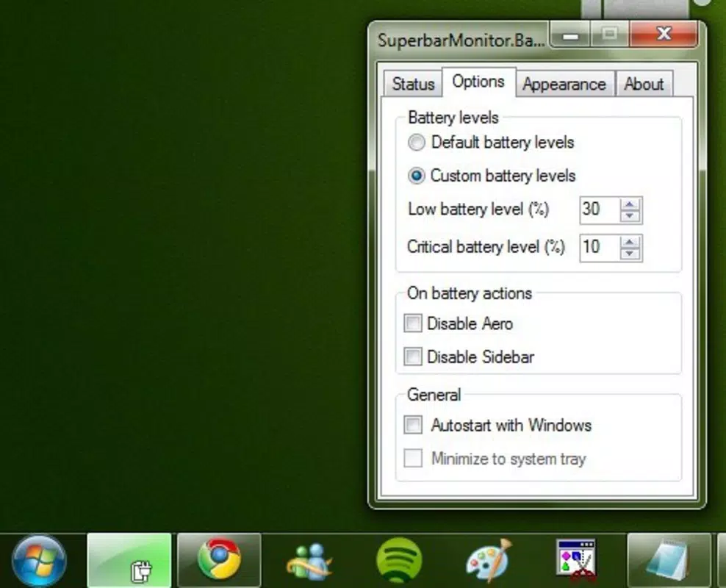Select Default battery levels radio button
Screen dimensions: 726x588
tap(416, 142)
